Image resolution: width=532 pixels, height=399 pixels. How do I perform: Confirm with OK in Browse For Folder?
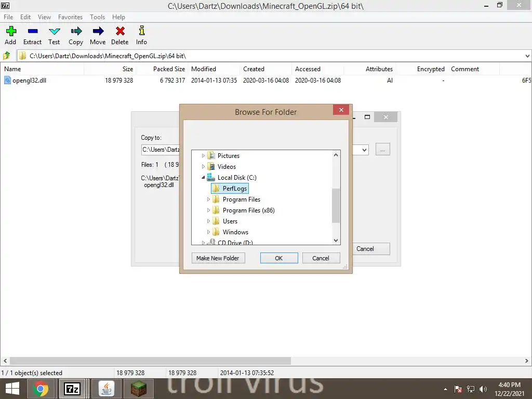coord(279,258)
